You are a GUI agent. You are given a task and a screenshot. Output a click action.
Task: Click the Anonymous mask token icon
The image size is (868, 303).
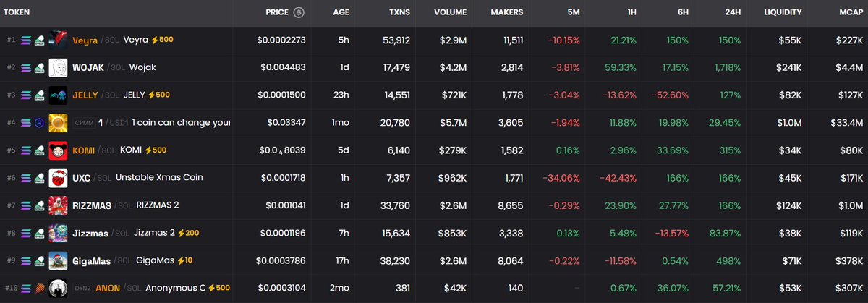point(59,287)
